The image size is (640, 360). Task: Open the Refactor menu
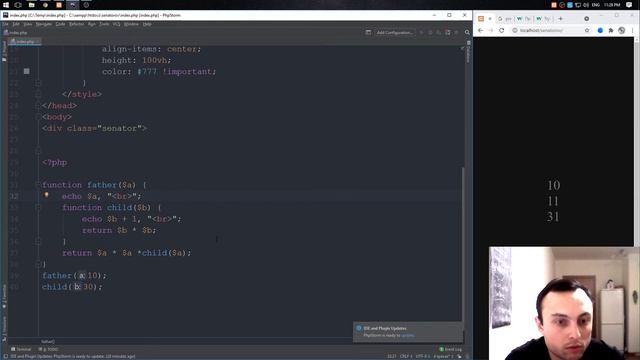coord(76,24)
